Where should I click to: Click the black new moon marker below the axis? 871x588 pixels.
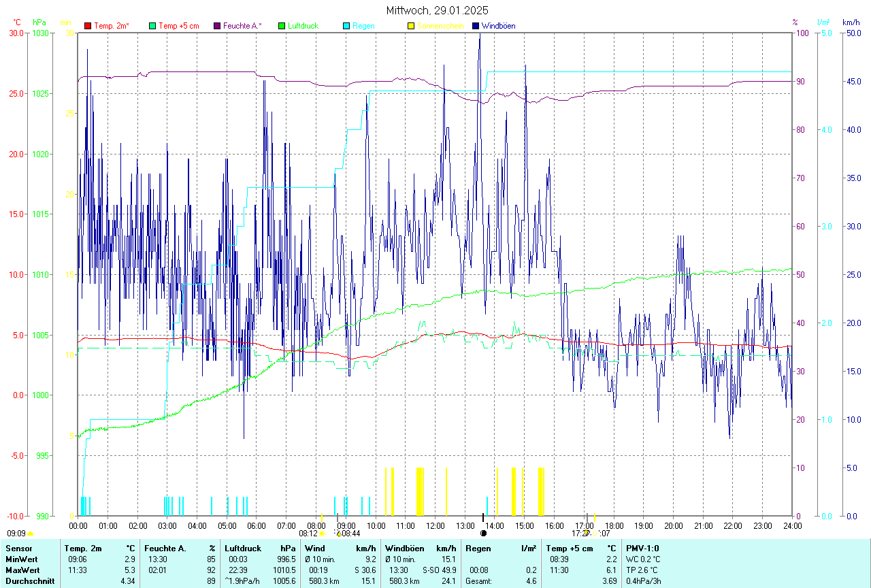(483, 534)
